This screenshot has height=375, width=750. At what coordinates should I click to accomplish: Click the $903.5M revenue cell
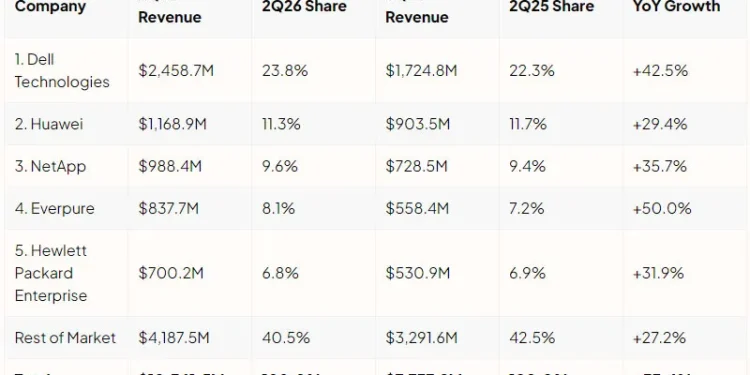[x=418, y=124]
